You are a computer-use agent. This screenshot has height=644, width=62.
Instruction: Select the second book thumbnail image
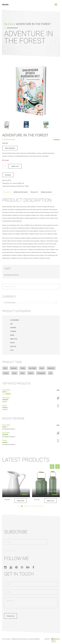[x=26, y=124]
